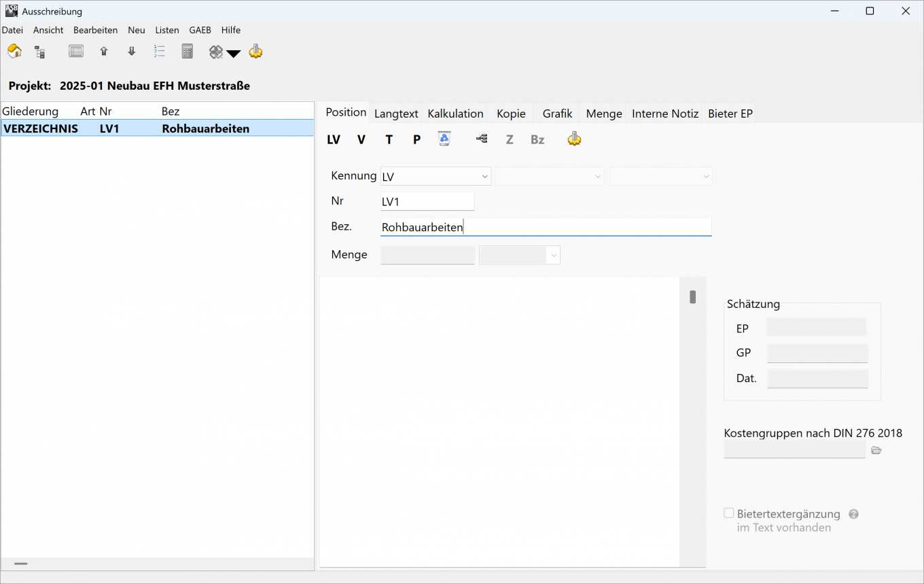Viewport: 924px width, 584px height.
Task: Click the hierarchy branch icon beside Z
Action: pos(482,139)
